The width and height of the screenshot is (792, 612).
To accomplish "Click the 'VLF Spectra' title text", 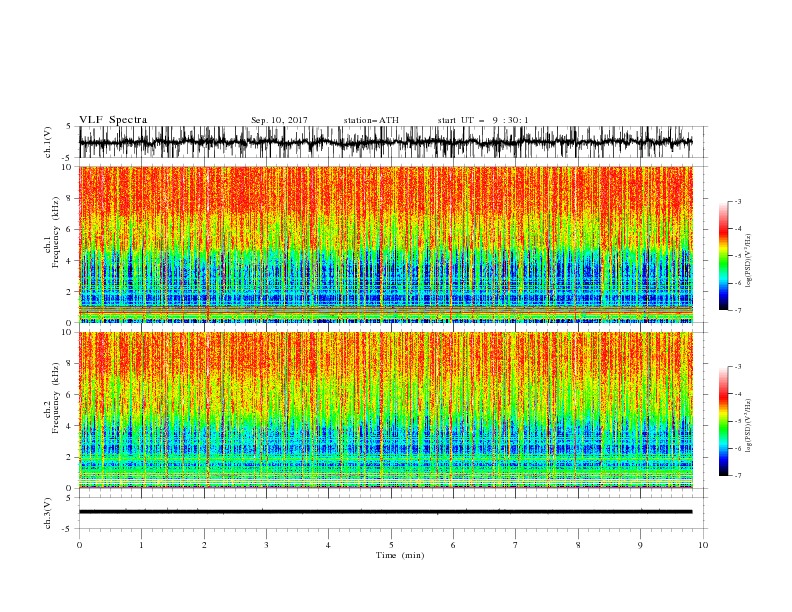I will tap(113, 120).
